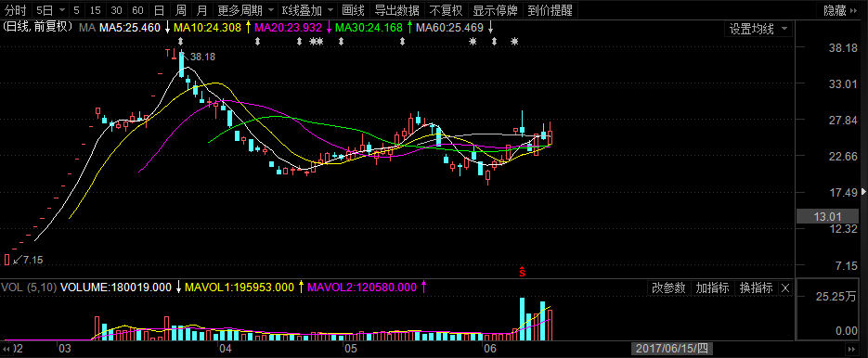The width and height of the screenshot is (868, 358).
Task: Toggle 不复权 price adjustment
Action: (447, 10)
